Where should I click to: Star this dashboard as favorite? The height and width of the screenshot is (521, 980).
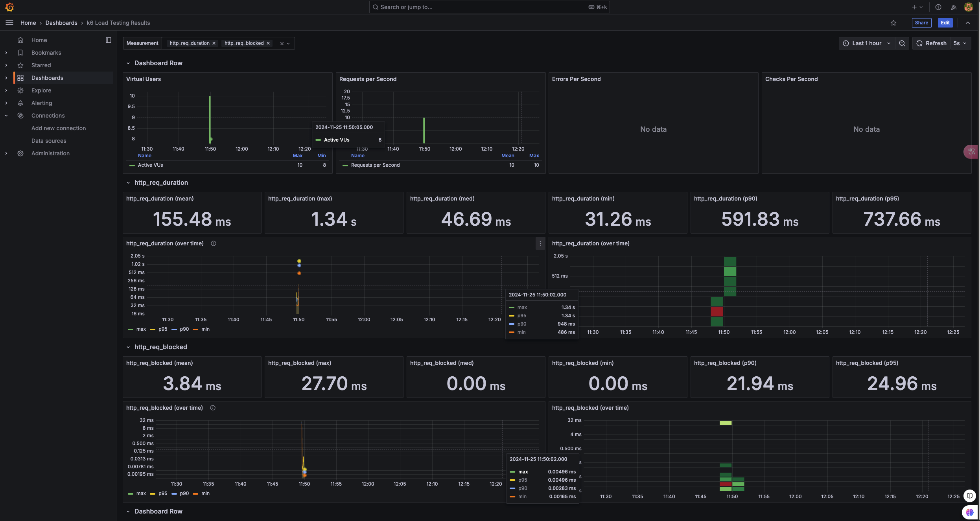click(x=893, y=23)
